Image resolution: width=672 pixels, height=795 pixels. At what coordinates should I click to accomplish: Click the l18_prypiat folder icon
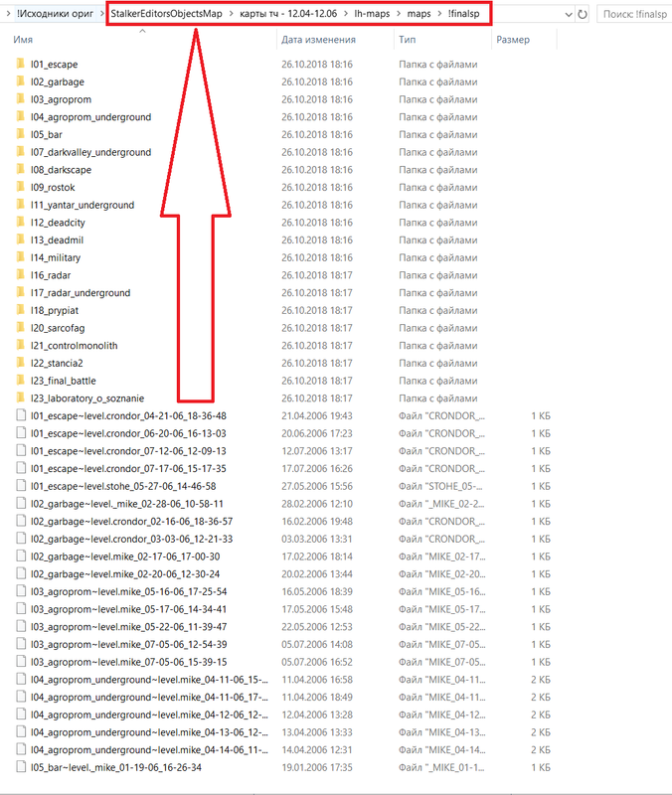pos(21,310)
